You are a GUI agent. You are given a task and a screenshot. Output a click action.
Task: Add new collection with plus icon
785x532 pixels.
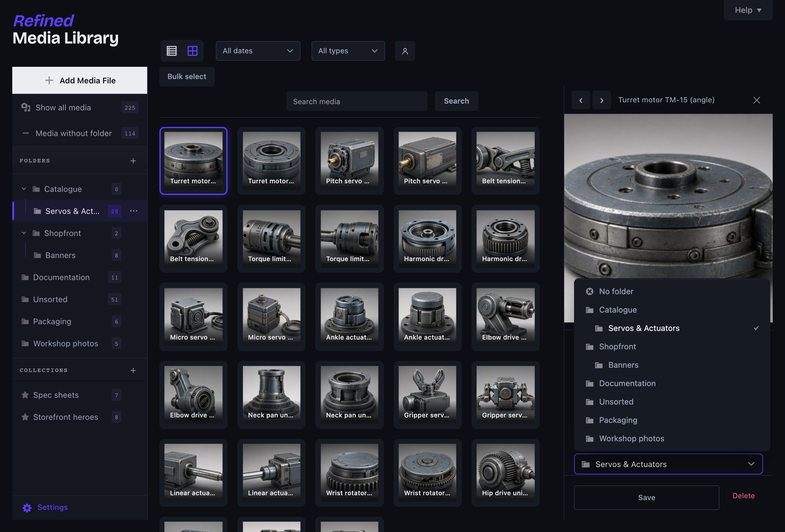(133, 370)
